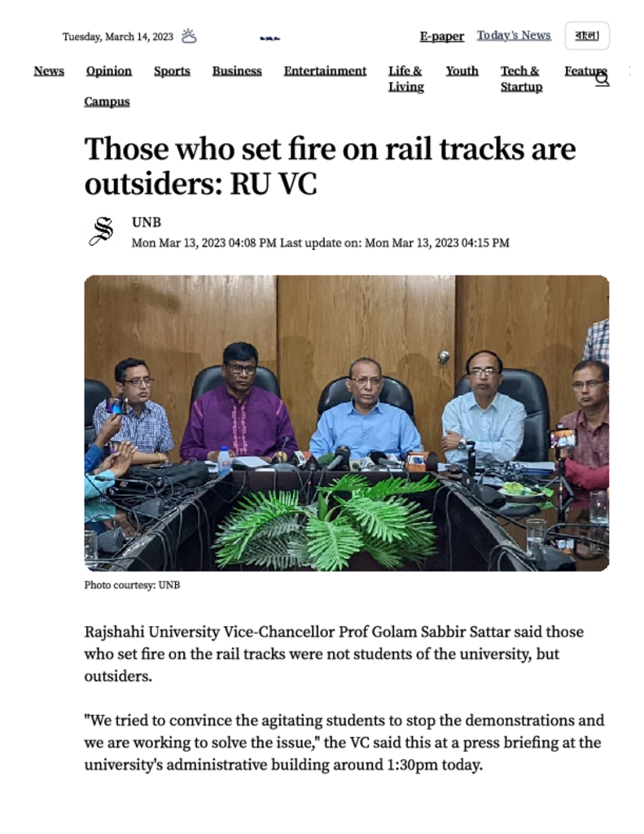Open Tech & Startup section

[521, 79]
